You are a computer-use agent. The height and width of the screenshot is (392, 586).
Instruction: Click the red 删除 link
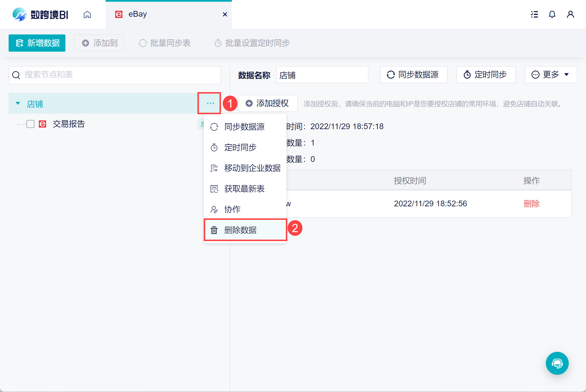[531, 204]
